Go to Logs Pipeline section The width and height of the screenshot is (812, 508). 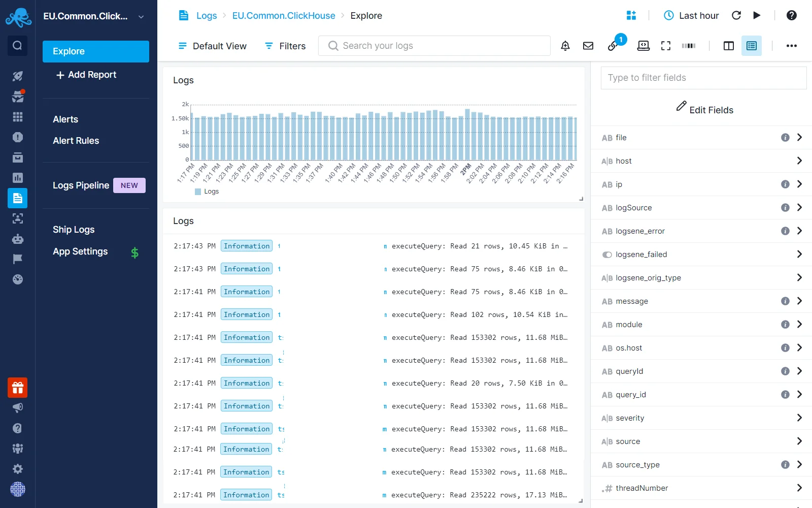coord(81,185)
